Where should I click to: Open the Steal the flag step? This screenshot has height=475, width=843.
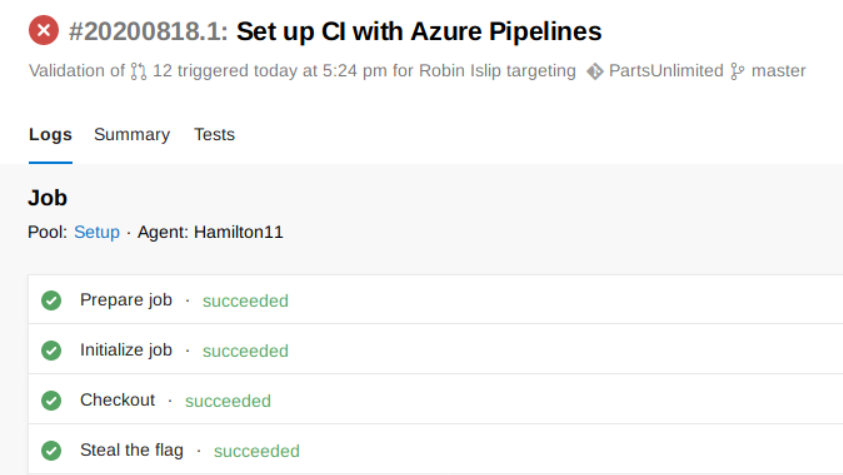(x=132, y=450)
